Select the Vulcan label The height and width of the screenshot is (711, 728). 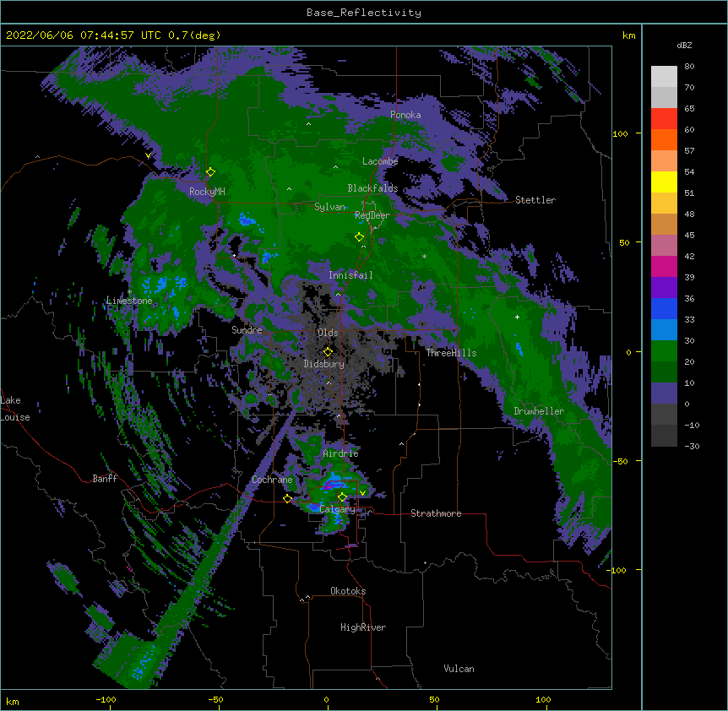[x=459, y=669]
